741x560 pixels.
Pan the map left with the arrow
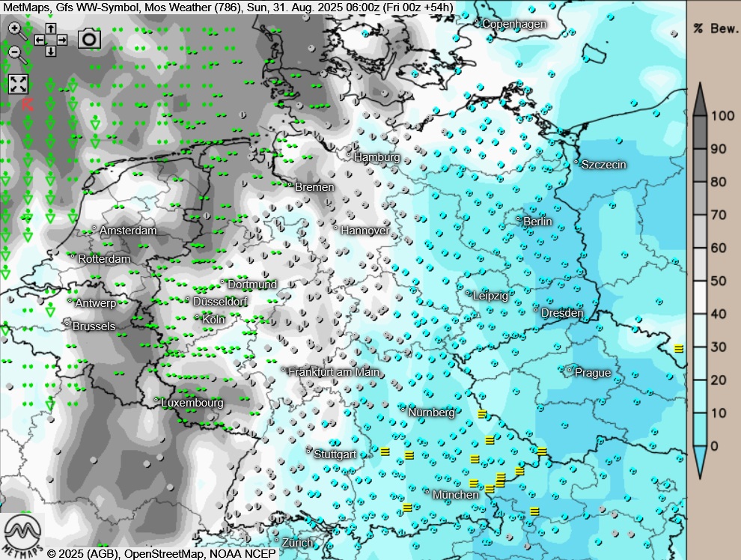(x=39, y=40)
